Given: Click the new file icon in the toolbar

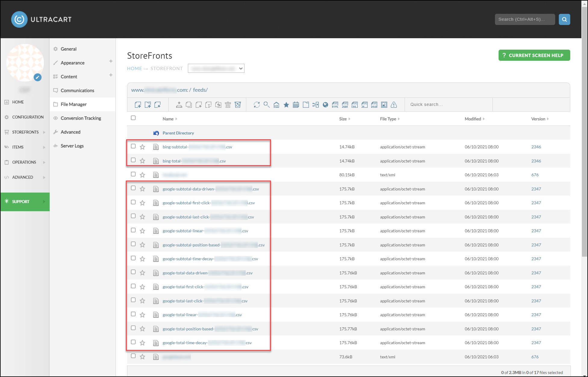Looking at the screenshot, I should click(138, 105).
